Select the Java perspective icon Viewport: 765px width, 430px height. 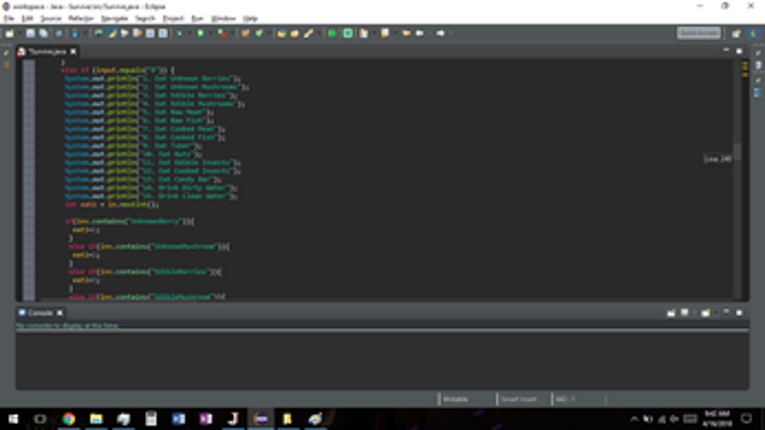pyautogui.click(x=754, y=33)
